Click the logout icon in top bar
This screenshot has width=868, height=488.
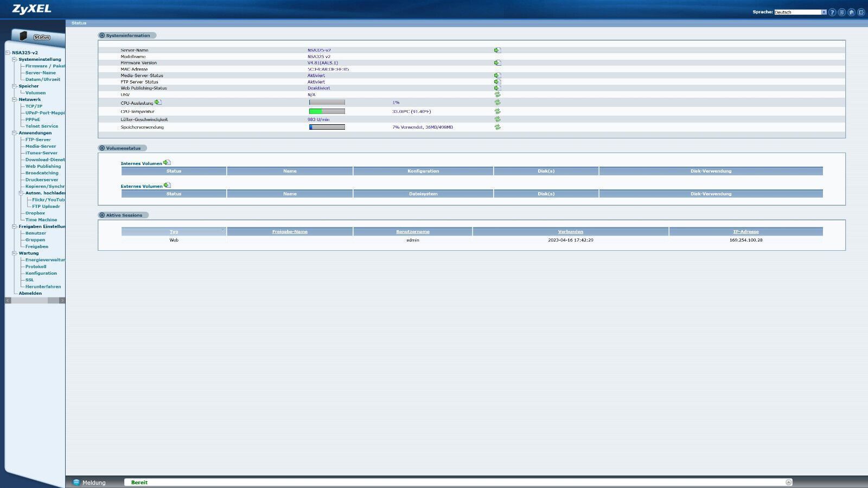click(x=861, y=12)
